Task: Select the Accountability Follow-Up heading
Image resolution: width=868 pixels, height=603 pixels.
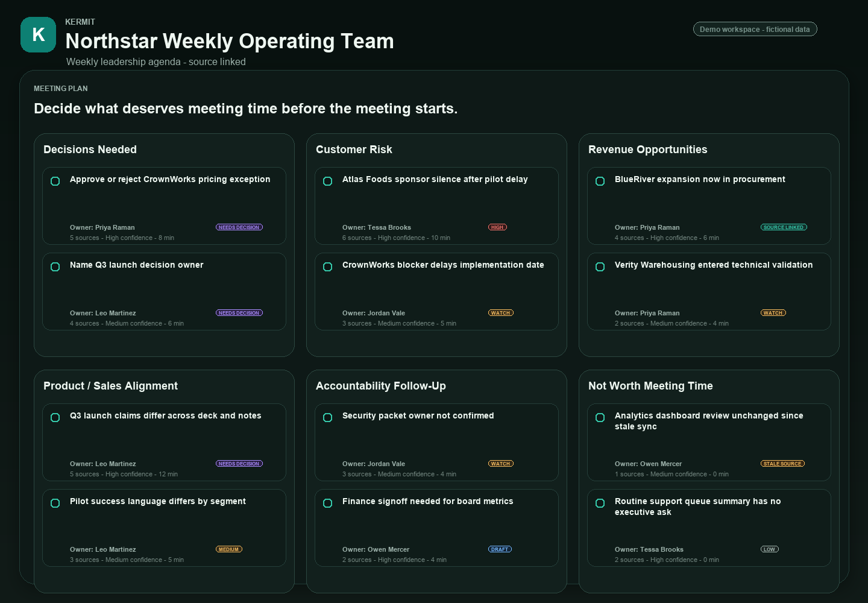Action: coord(381,386)
